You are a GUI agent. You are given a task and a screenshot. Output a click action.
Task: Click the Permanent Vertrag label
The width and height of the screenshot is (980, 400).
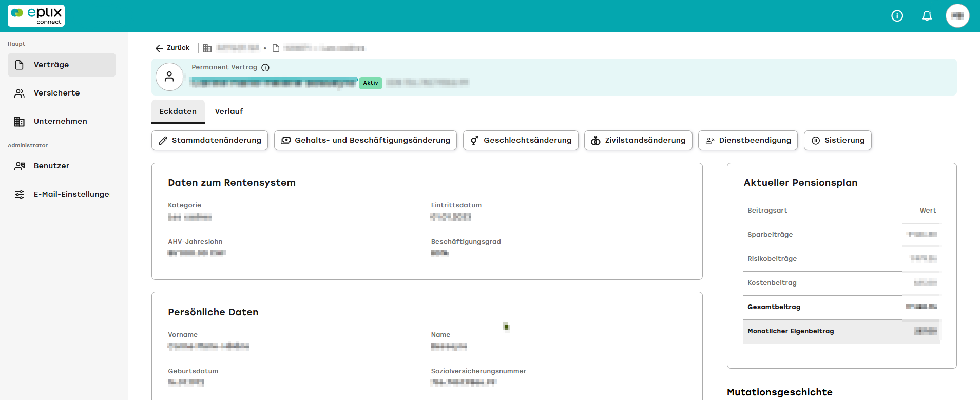(224, 67)
